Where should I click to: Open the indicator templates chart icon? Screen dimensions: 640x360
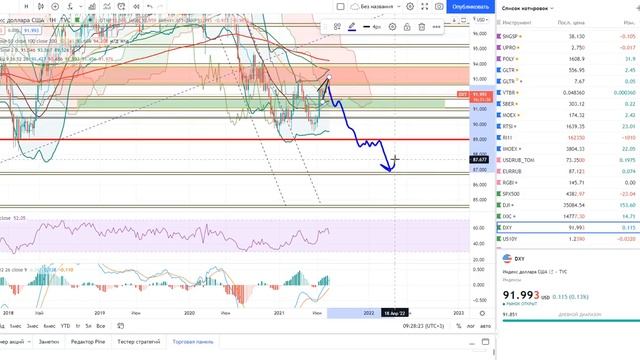(x=92, y=7)
